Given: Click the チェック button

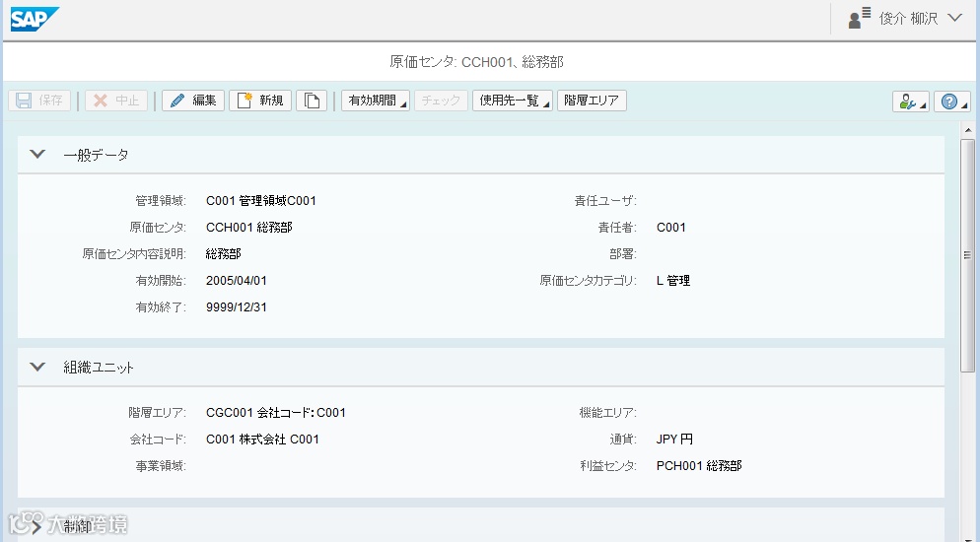Looking at the screenshot, I should (441, 101).
